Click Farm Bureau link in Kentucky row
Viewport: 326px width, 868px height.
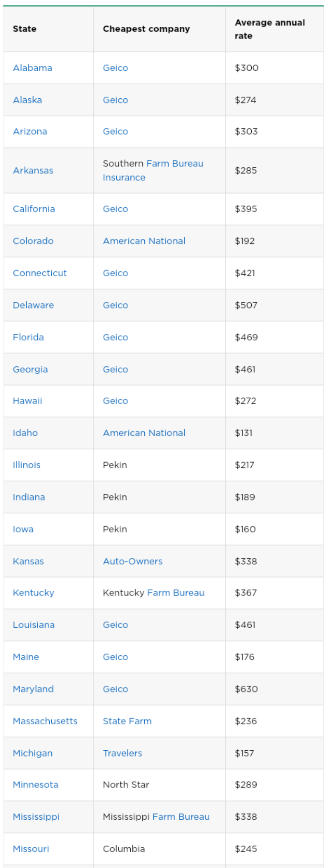(x=176, y=593)
